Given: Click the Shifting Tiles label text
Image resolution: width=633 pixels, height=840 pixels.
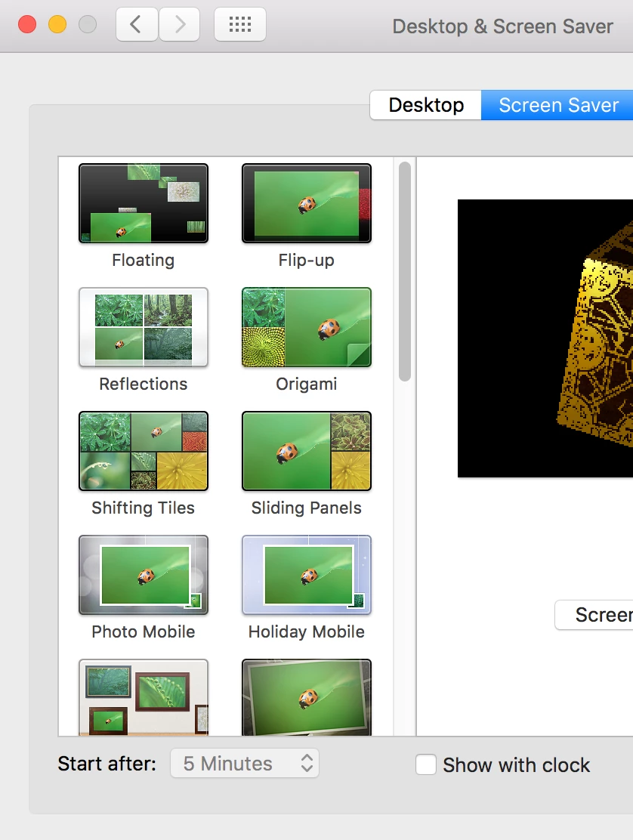Looking at the screenshot, I should (144, 508).
